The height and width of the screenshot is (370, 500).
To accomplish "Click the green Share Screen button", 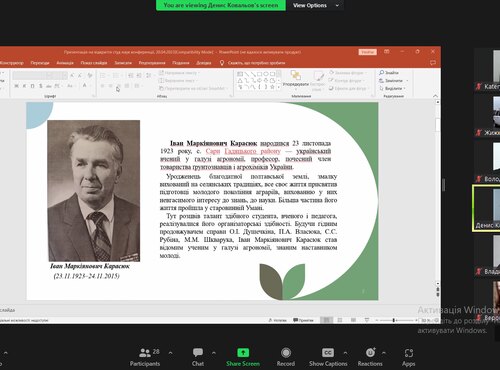I will pos(243,357).
